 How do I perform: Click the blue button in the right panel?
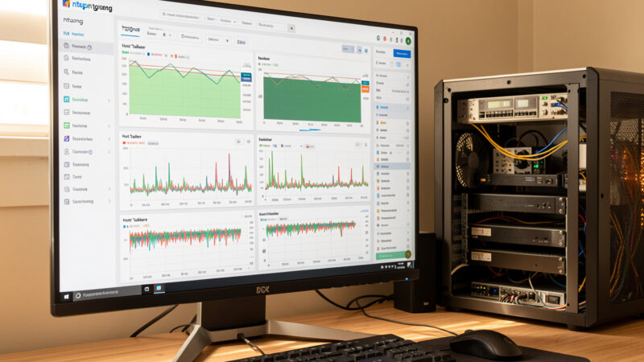point(402,54)
